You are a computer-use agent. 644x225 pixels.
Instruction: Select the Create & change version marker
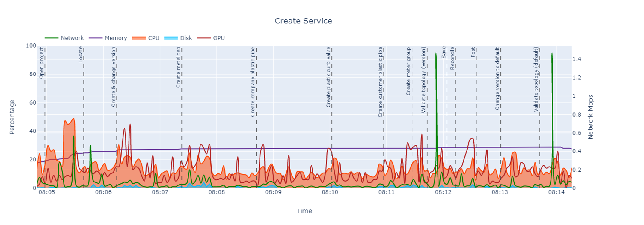[x=114, y=77]
